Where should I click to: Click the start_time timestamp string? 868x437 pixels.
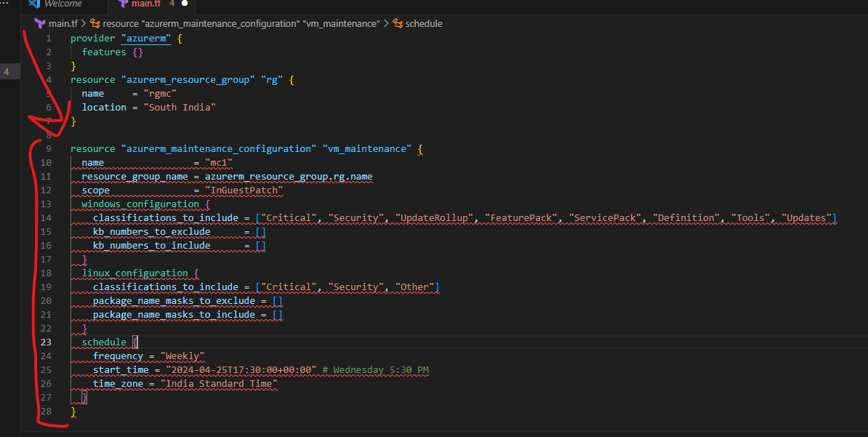point(241,370)
